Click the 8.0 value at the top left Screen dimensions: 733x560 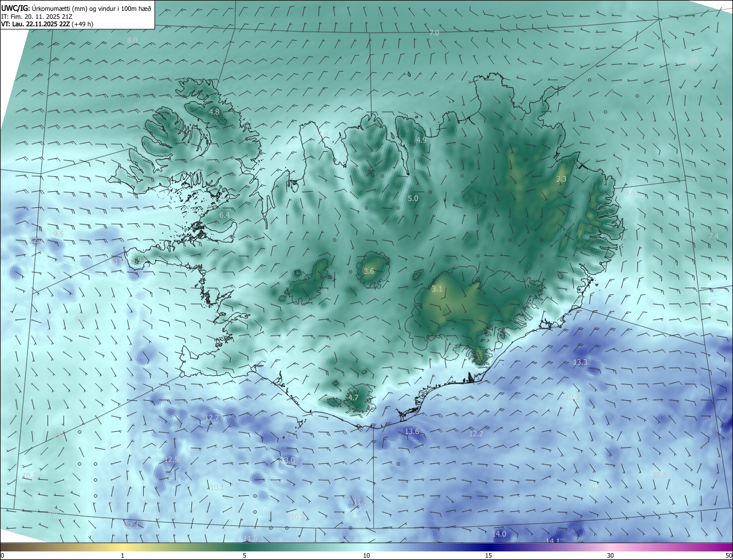pyautogui.click(x=132, y=40)
